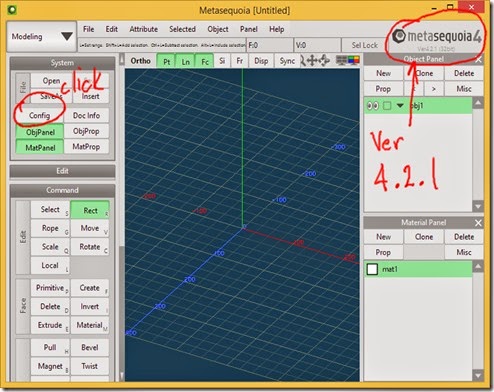The image size is (494, 392).
Task: Open MatProp material properties
Action: [x=86, y=147]
